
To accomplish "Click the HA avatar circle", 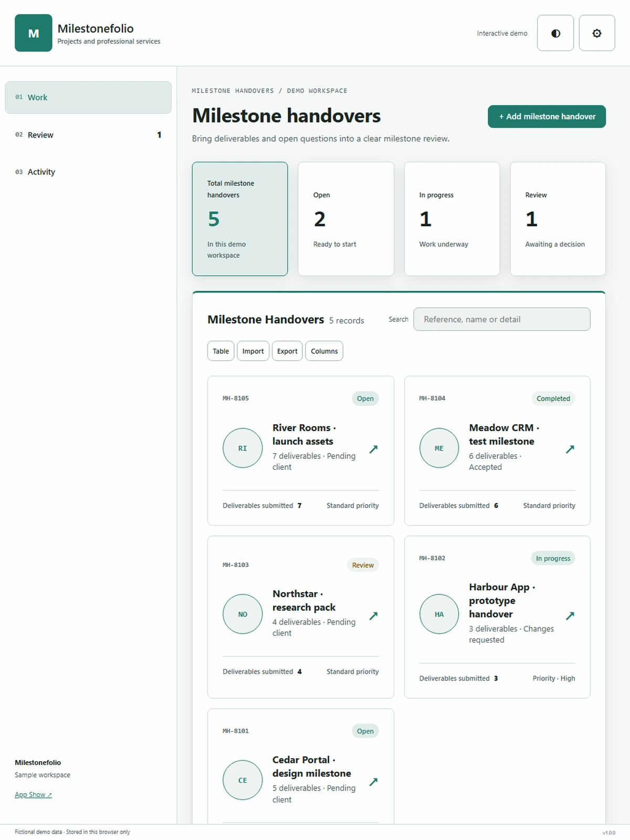I will click(x=439, y=614).
